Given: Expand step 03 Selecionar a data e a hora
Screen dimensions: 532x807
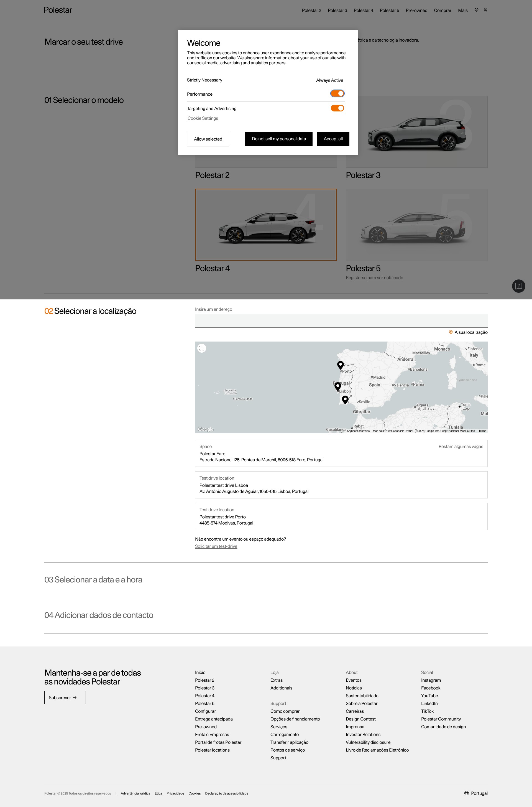Looking at the screenshot, I should click(x=93, y=580).
